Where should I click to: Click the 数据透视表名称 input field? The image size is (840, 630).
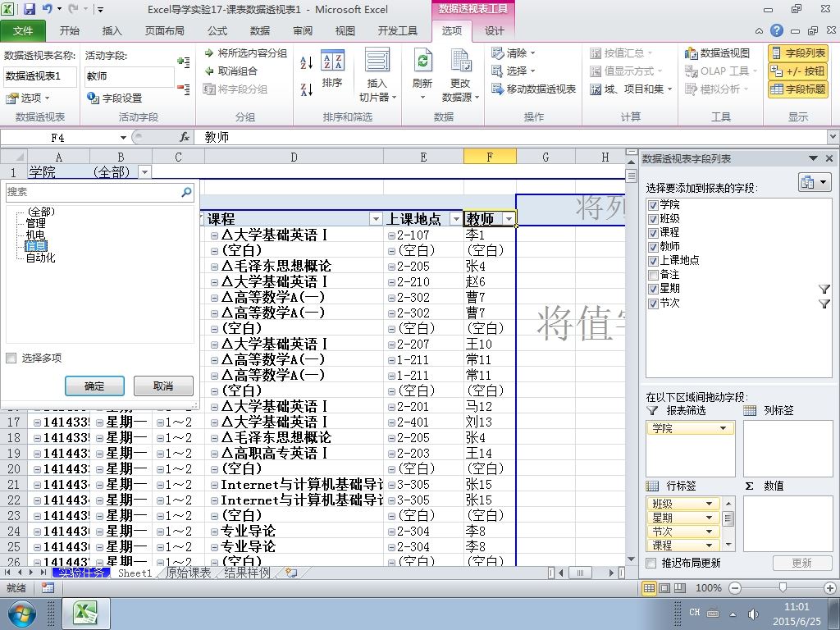(40, 76)
